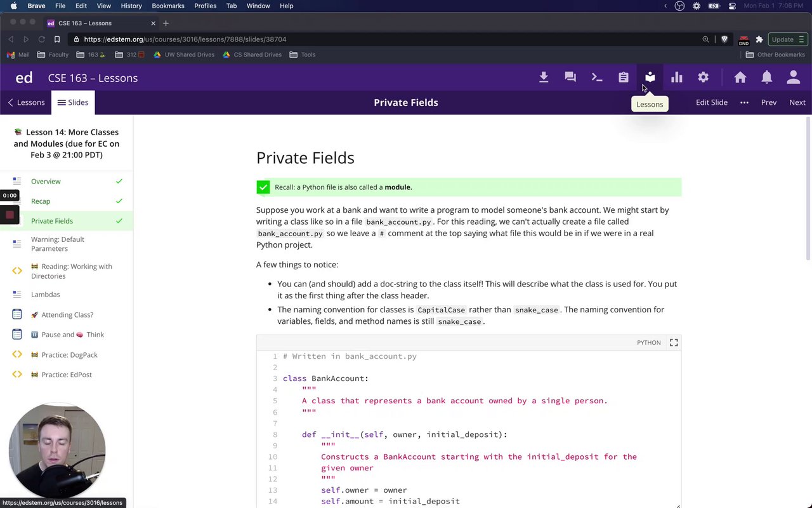Open the discussion chat icon

pyautogui.click(x=570, y=77)
